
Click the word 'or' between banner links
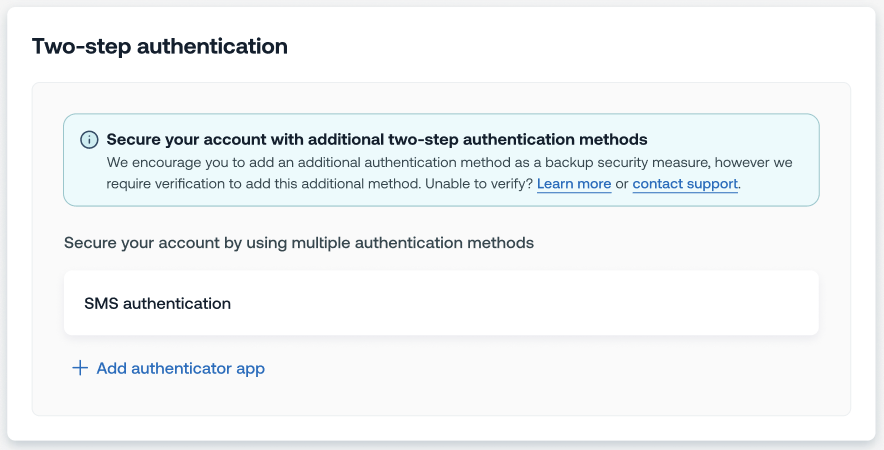[622, 184]
